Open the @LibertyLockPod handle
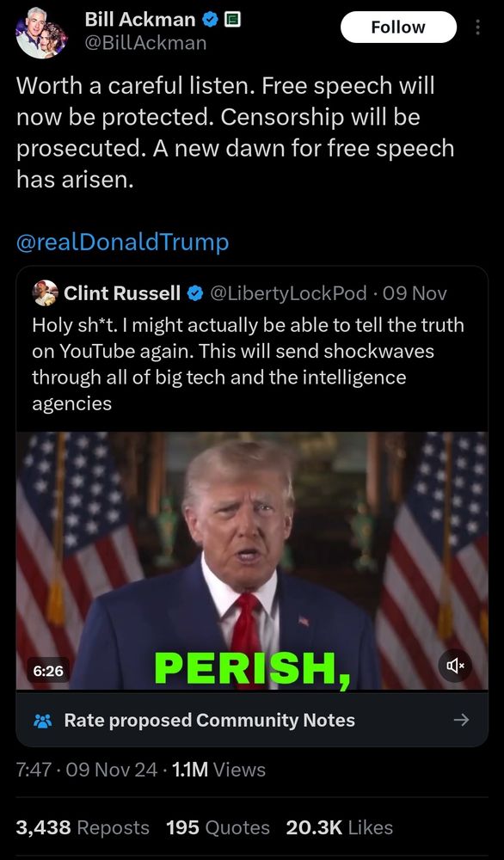The image size is (504, 860). point(288,294)
